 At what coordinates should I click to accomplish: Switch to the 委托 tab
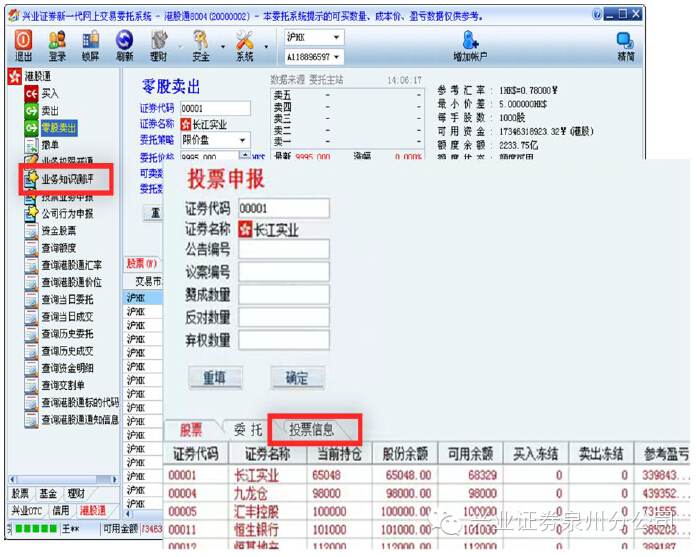248,430
